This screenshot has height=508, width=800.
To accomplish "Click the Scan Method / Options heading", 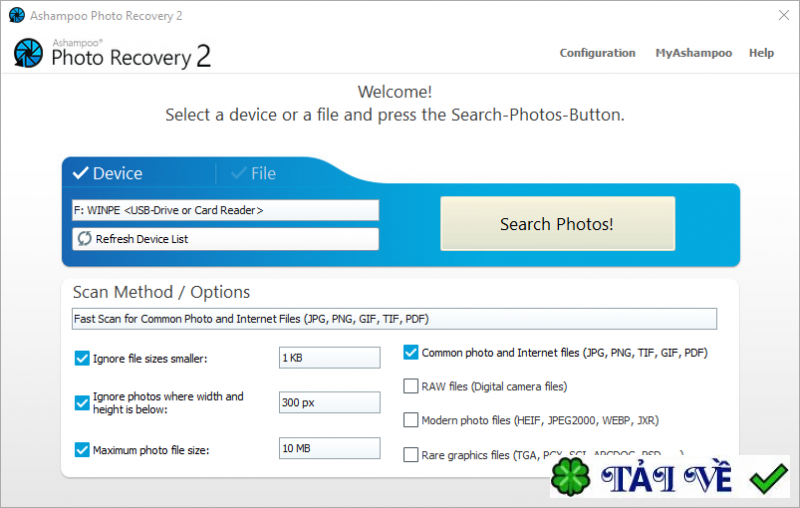I will [x=161, y=292].
